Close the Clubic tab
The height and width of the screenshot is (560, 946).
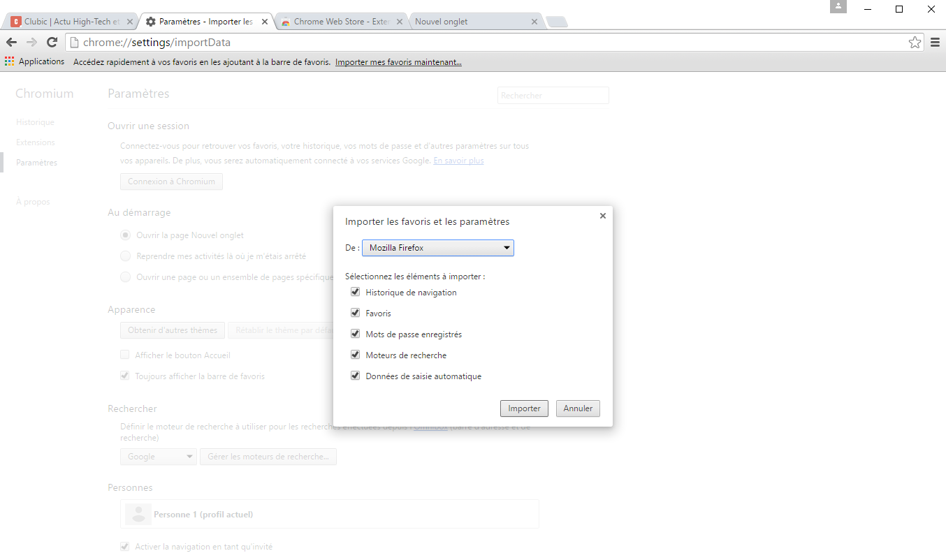pyautogui.click(x=130, y=22)
